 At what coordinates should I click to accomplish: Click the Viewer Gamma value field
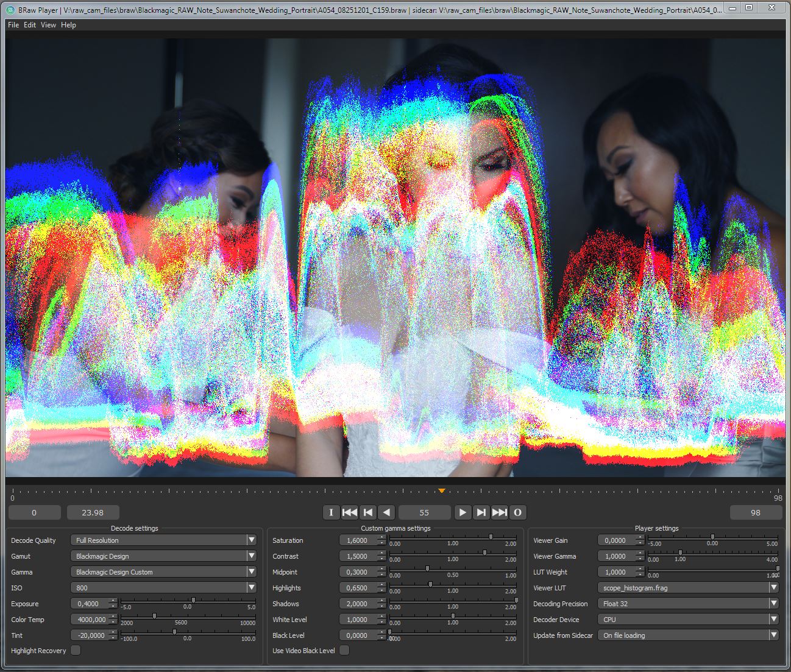(x=621, y=556)
